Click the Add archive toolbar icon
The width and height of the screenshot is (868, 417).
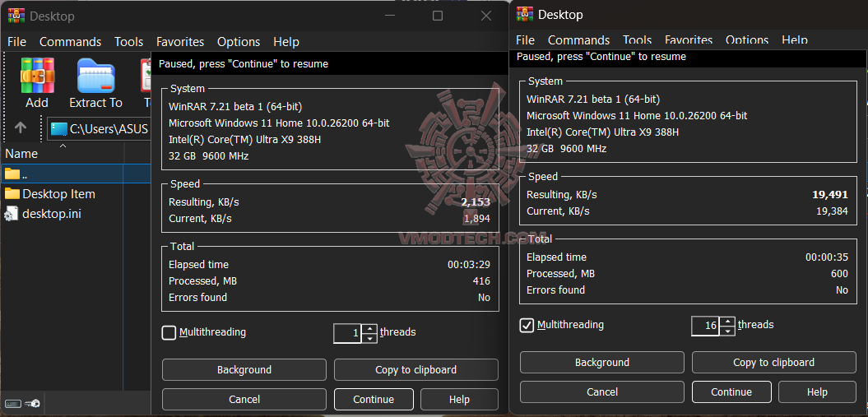(37, 76)
